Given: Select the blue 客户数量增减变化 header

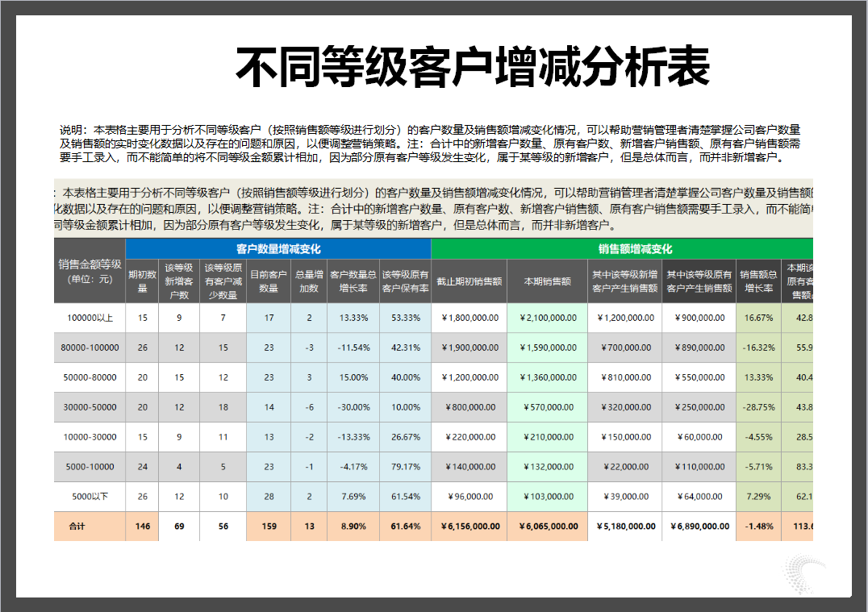Looking at the screenshot, I should (x=278, y=249).
